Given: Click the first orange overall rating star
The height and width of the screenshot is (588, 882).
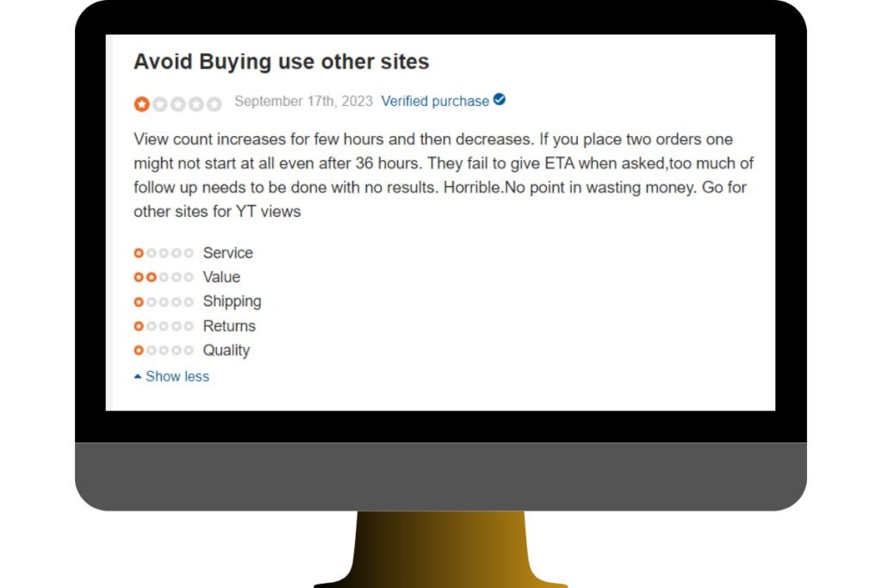Looking at the screenshot, I should (x=142, y=104).
